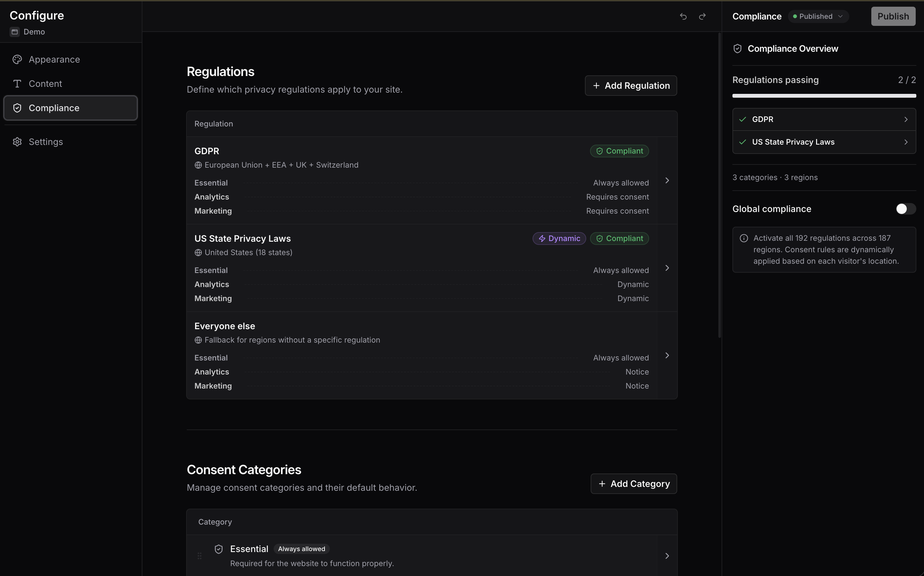Image resolution: width=924 pixels, height=576 pixels.
Task: Click the info icon in global compliance note
Action: click(744, 239)
